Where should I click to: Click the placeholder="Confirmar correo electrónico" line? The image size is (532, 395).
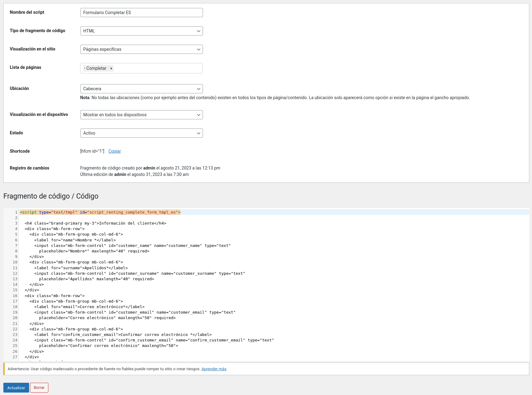click(109, 346)
